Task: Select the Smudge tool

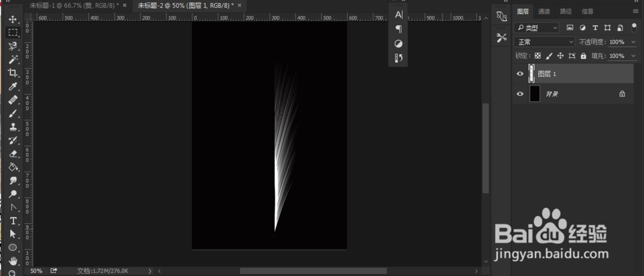Action: click(13, 180)
